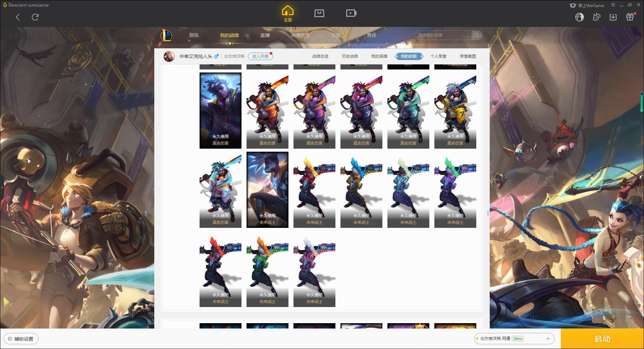Image resolution: width=644 pixels, height=349 pixels.
Task: Select the blue-plume gold 未来战士 chroma card
Action: coord(361,190)
